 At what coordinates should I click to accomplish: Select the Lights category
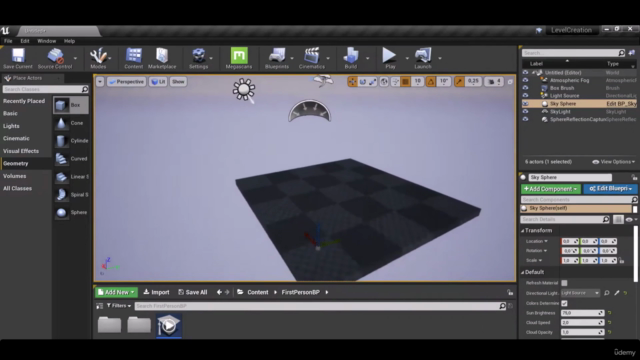(x=11, y=126)
